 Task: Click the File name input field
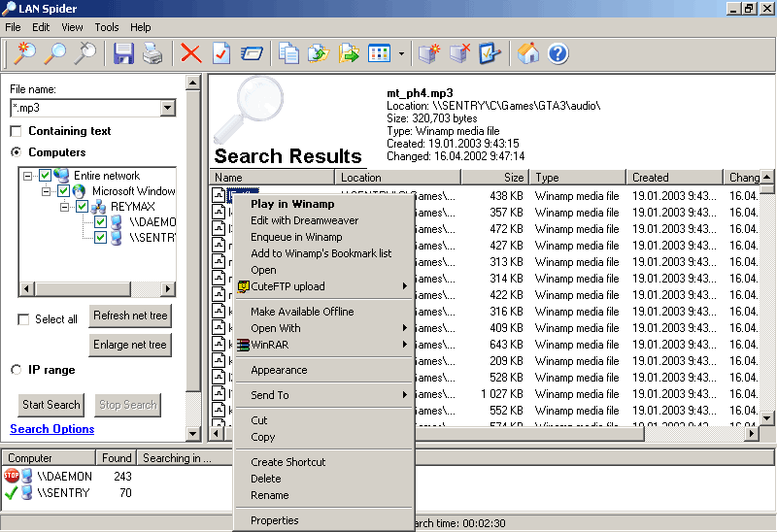point(85,108)
